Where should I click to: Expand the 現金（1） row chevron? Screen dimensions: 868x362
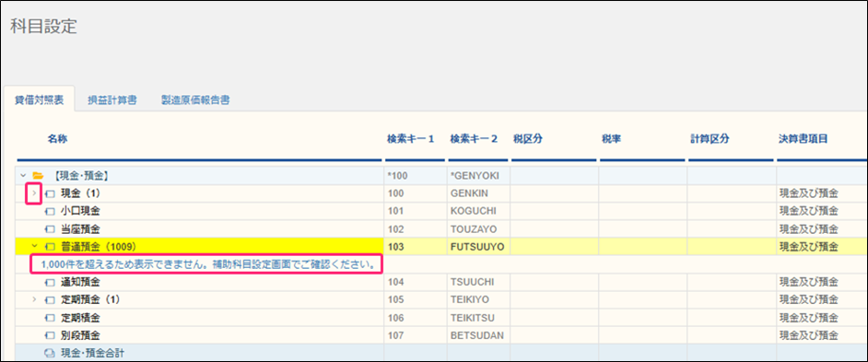point(34,193)
